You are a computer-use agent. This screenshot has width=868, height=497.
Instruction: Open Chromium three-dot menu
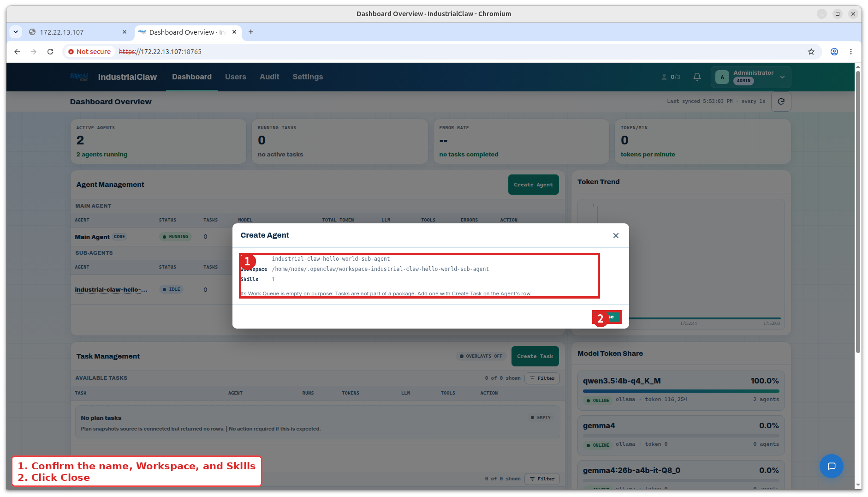[851, 52]
